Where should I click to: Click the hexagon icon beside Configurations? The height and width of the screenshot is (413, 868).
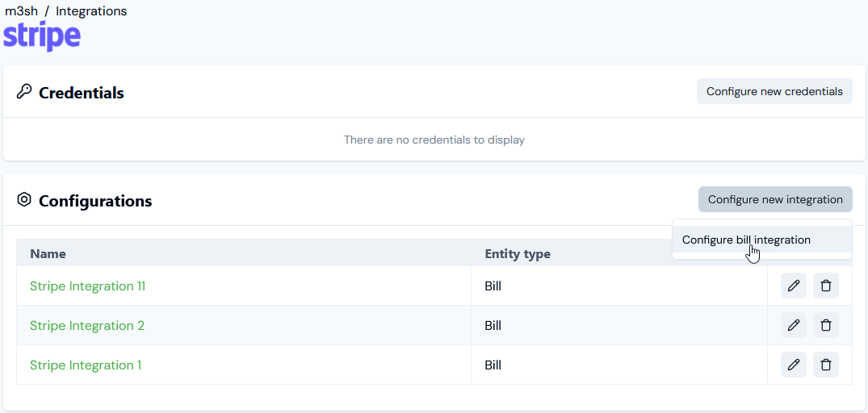(23, 199)
